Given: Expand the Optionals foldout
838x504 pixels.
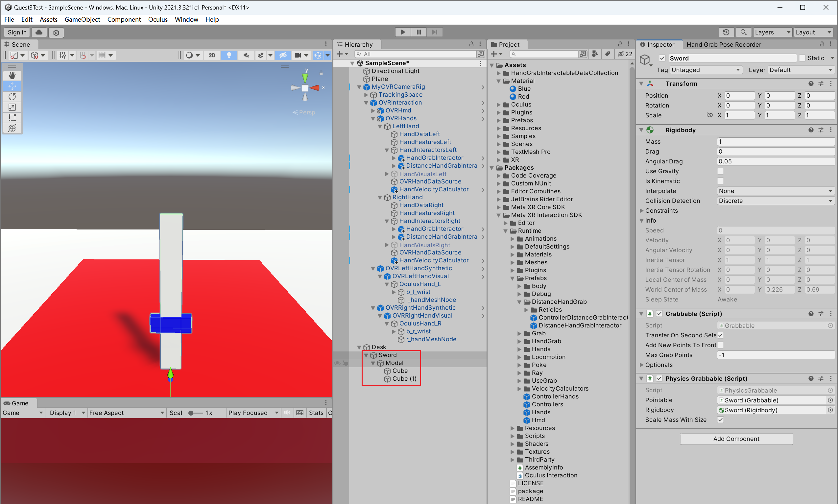Looking at the screenshot, I should coord(641,365).
